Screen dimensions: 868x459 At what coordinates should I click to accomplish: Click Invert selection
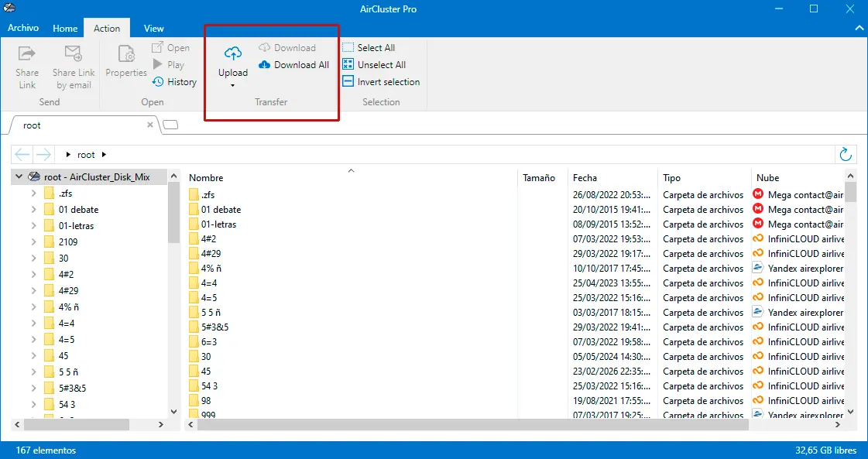coord(381,82)
